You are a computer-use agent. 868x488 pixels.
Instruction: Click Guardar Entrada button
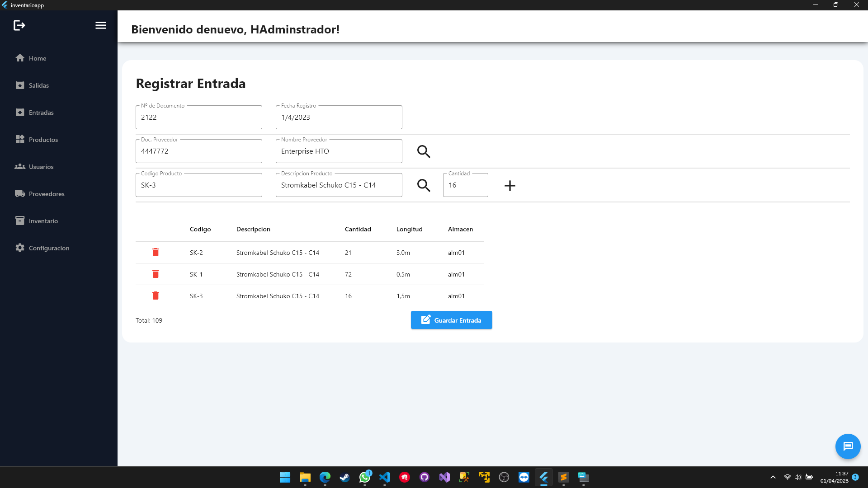tap(451, 320)
